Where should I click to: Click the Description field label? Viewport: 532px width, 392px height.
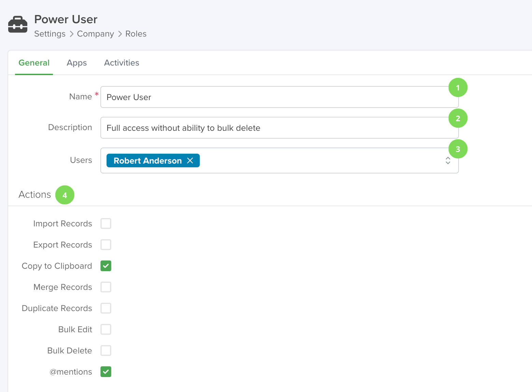(70, 127)
